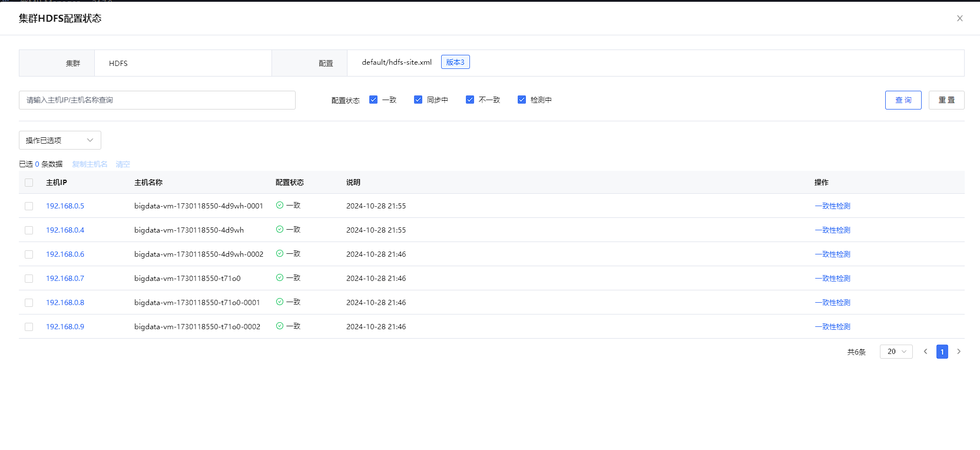Image resolution: width=980 pixels, height=450 pixels.
Task: Check the row for 192.168.0.4
Action: pyautogui.click(x=29, y=230)
